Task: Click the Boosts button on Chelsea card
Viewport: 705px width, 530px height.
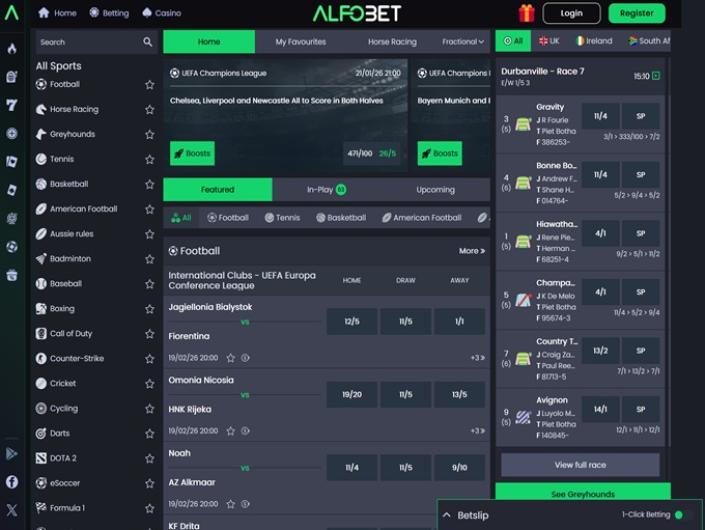Action: click(x=192, y=153)
